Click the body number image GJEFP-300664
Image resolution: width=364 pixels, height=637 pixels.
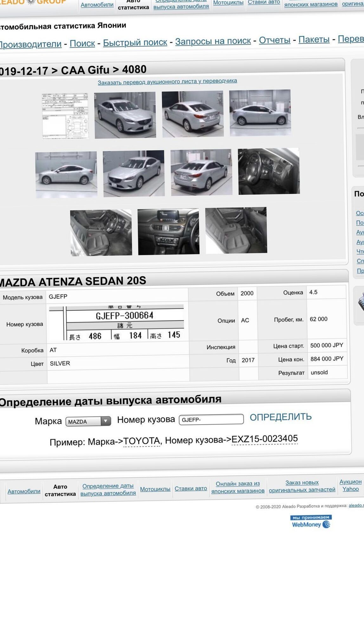(116, 322)
